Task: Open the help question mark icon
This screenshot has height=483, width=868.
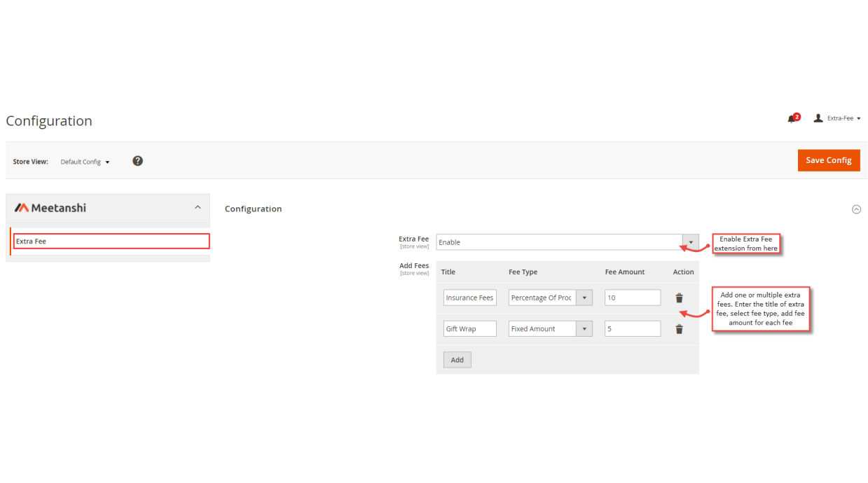Action: click(x=137, y=161)
